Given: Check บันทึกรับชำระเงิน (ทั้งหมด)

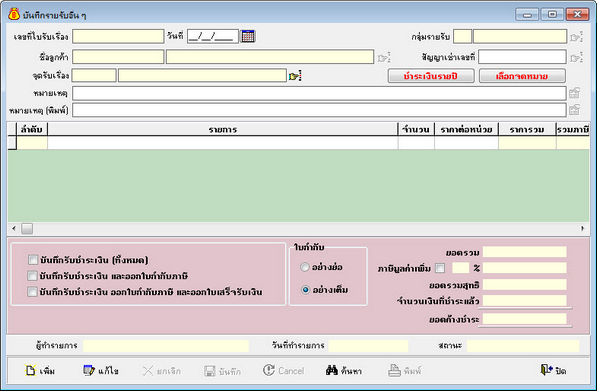Looking at the screenshot, I should coord(33,260).
